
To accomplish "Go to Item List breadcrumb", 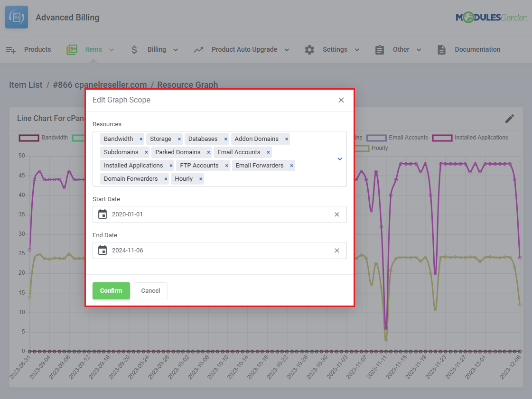I will 26,85.
